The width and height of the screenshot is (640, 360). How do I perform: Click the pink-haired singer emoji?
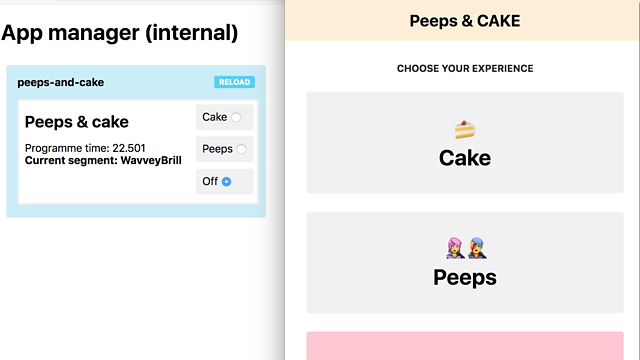[x=455, y=248]
